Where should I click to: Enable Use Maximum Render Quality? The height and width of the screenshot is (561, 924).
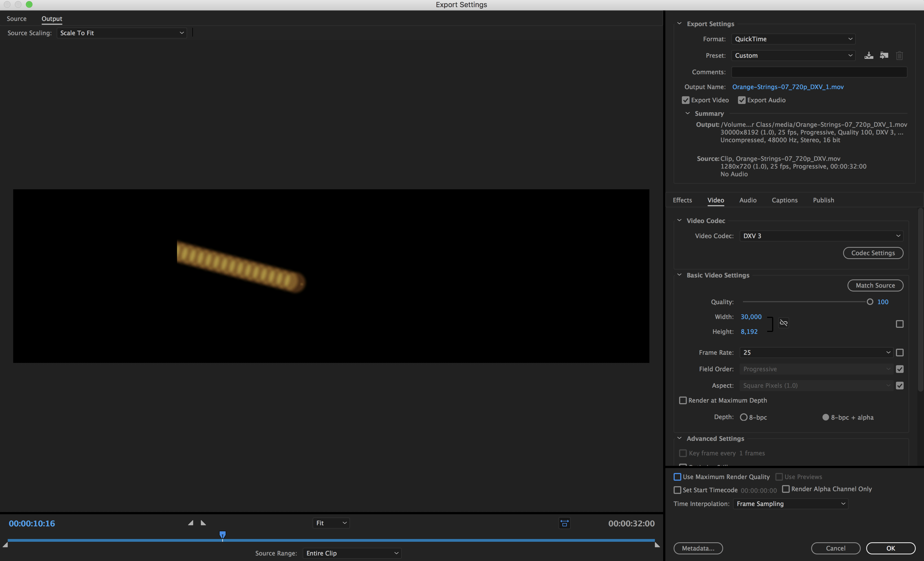coord(677,477)
